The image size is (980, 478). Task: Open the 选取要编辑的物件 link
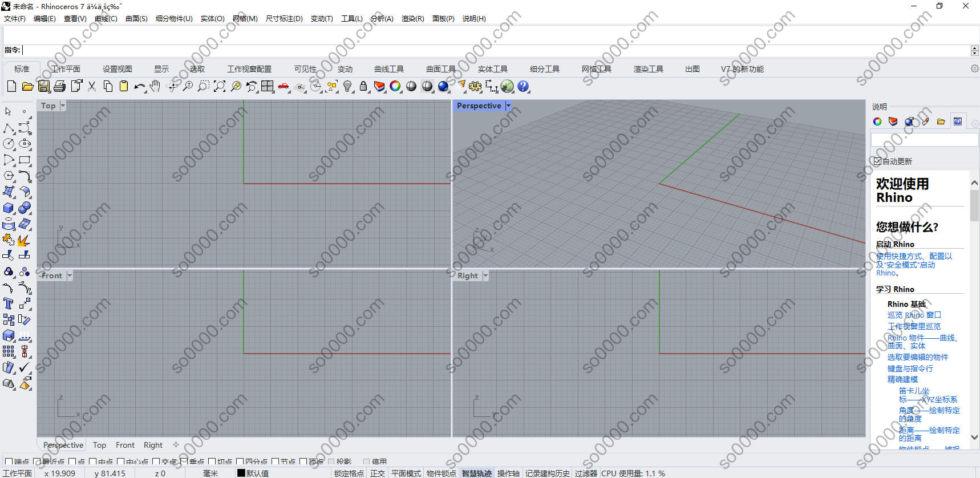[918, 357]
